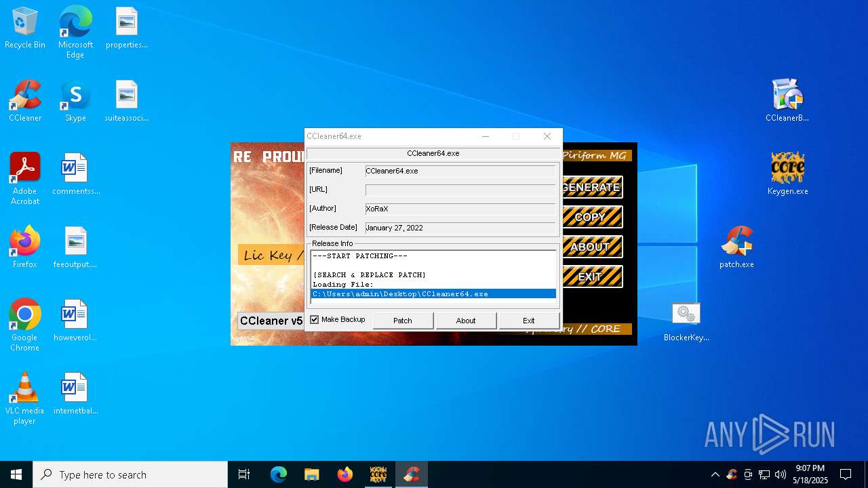Select the howeverol Word document icon
Screen dimensions: 868x488
coord(75,321)
